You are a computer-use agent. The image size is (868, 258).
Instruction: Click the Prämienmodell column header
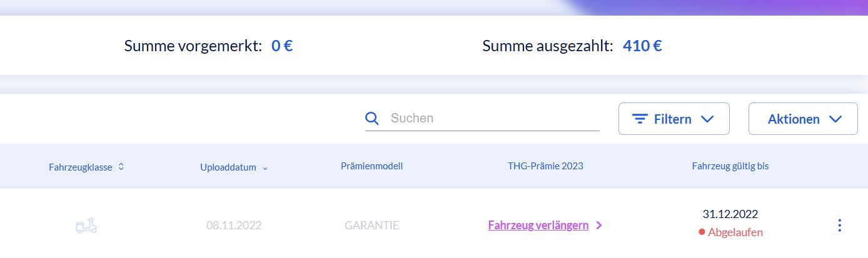pyautogui.click(x=371, y=166)
